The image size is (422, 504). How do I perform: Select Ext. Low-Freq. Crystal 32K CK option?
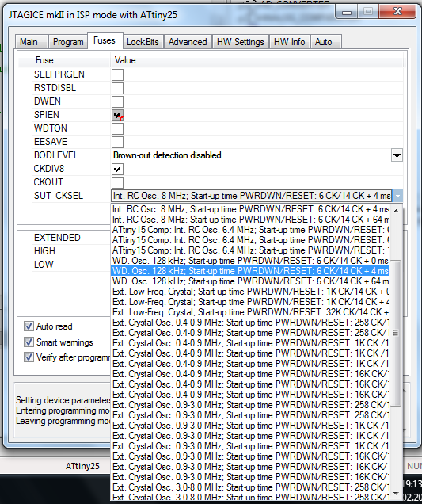pos(250,312)
